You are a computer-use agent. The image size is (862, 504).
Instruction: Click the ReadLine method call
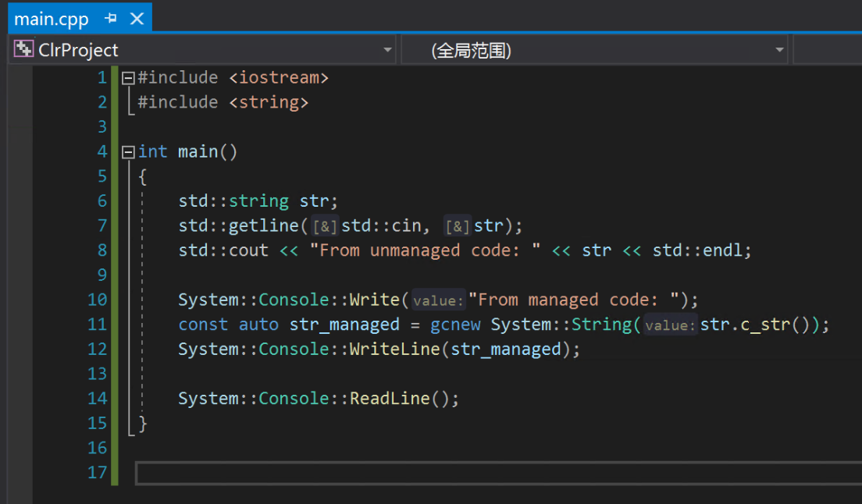point(389,399)
